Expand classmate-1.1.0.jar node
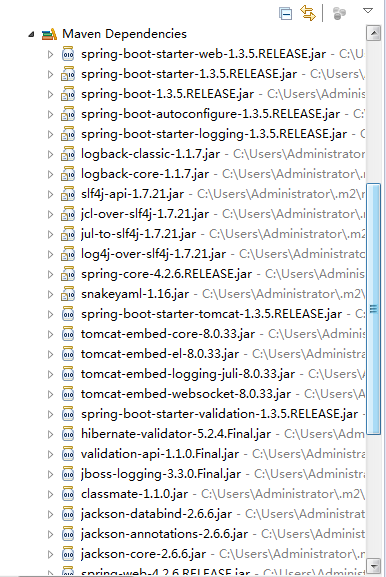This screenshot has width=386, height=577. coord(50,494)
